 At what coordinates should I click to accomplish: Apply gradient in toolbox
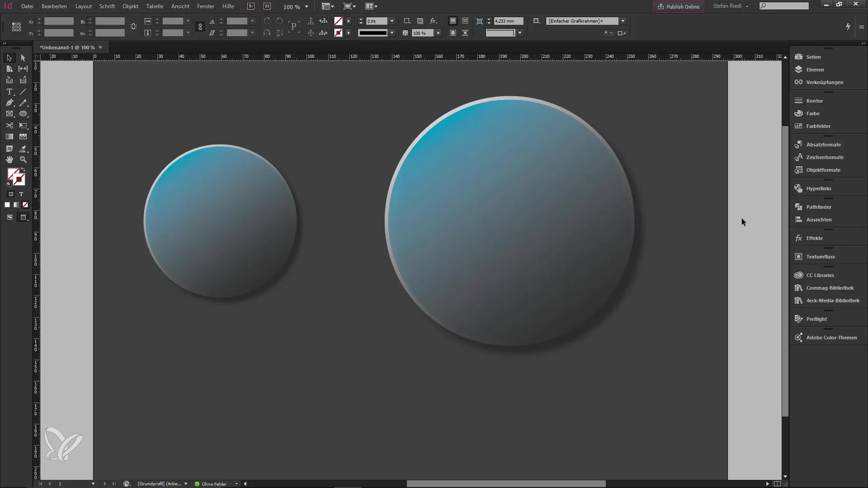click(16, 205)
